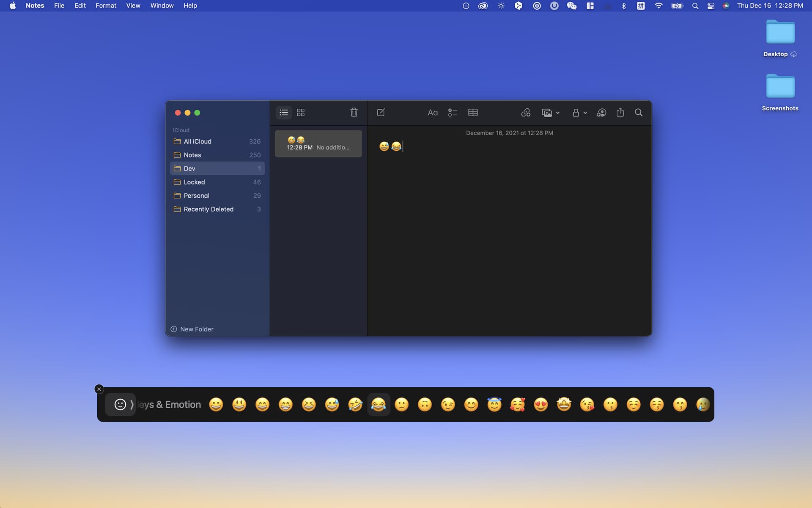Viewport: 812px width, 508px height.
Task: Close the emoji picker bar
Action: (99, 389)
